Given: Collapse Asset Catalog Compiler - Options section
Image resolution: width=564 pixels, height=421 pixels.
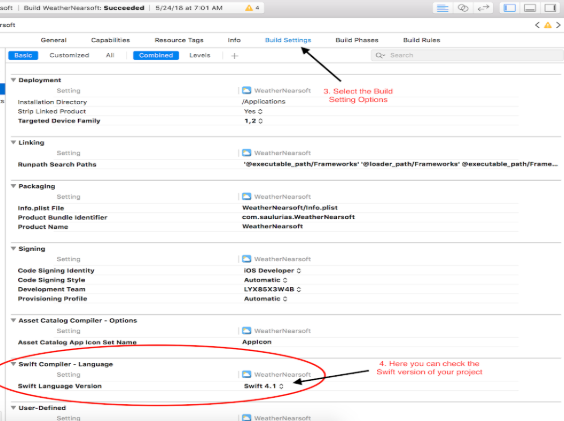Looking at the screenshot, I should coord(13,320).
